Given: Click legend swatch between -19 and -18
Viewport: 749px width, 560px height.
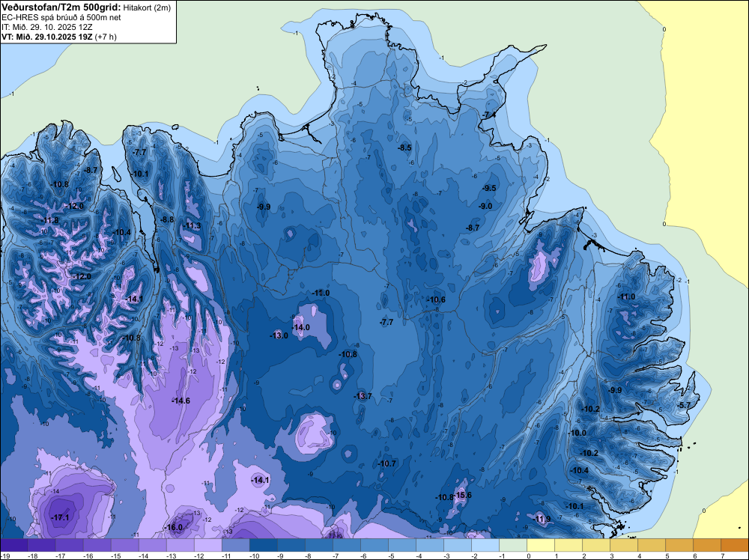Looking at the screenshot, I should point(13,545).
